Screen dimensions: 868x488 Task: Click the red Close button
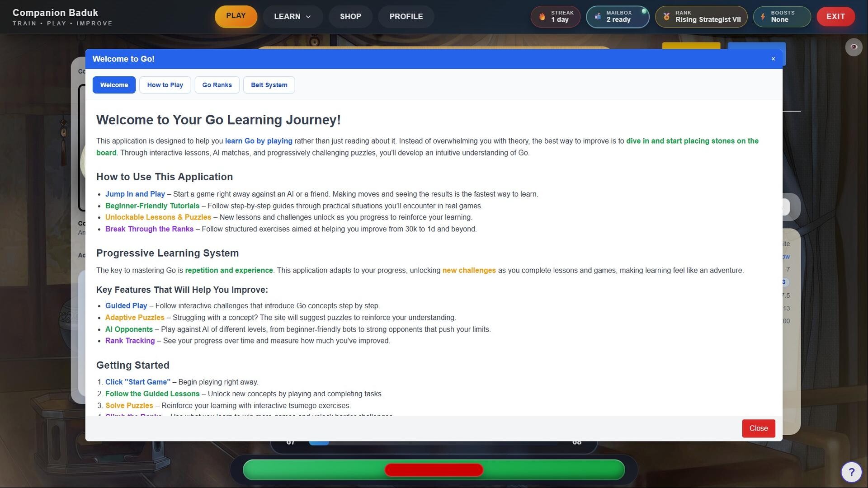click(759, 428)
